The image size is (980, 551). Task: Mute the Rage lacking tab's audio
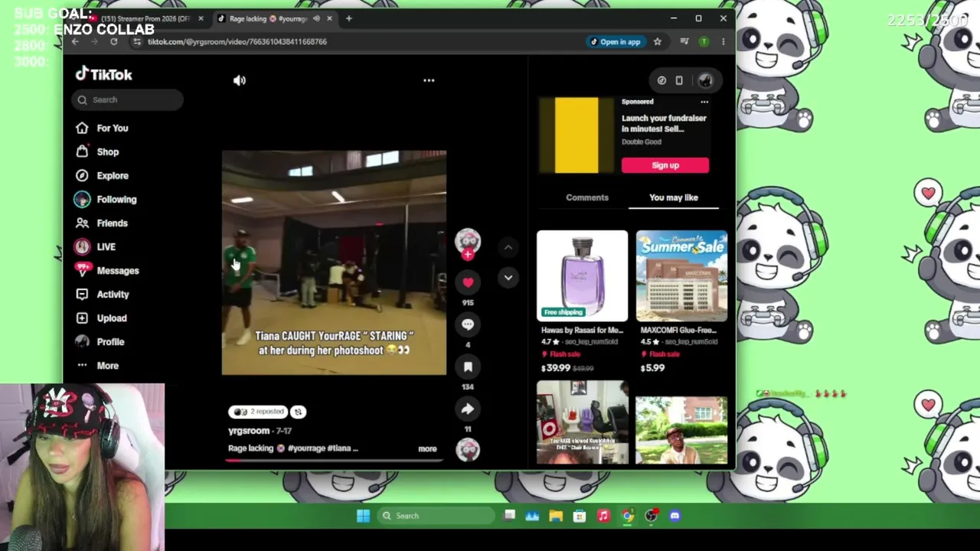pos(316,18)
